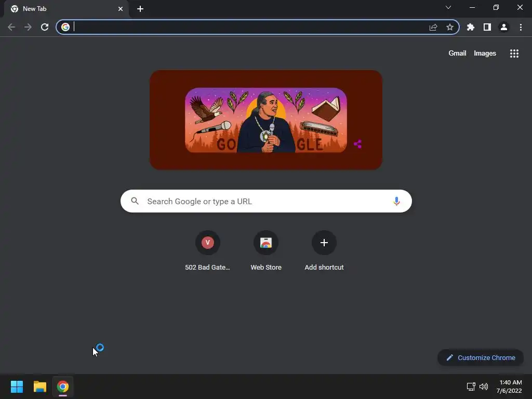The height and width of the screenshot is (399, 532).
Task: Open network status in system tray
Action: pos(471,387)
